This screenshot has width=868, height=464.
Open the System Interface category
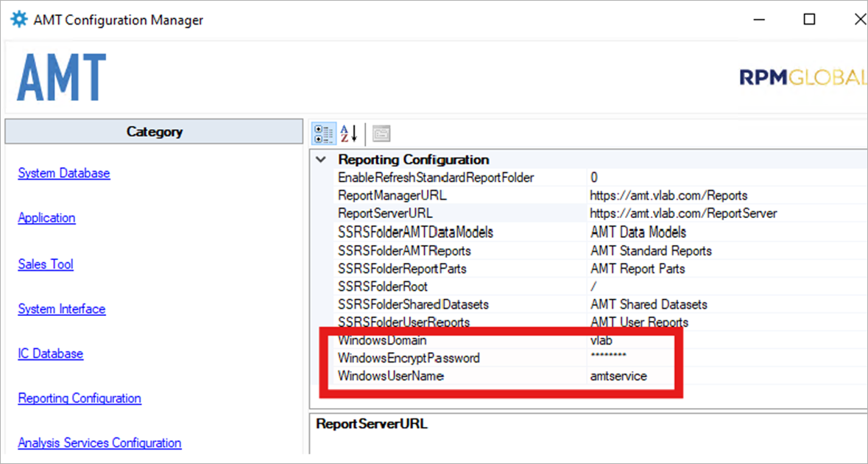pos(61,309)
